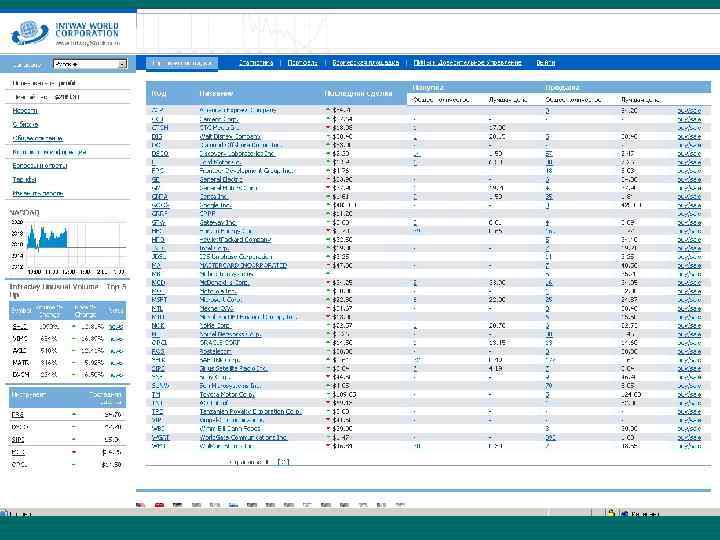Image resolution: width=720 pixels, height=540 pixels.
Task: Open the Nokia Corp. link
Action: point(216,326)
